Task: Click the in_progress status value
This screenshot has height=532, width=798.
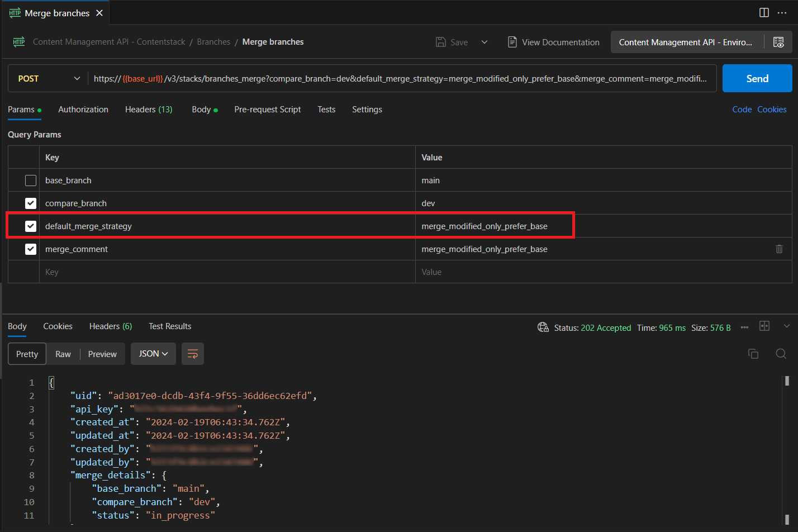Action: 180,515
